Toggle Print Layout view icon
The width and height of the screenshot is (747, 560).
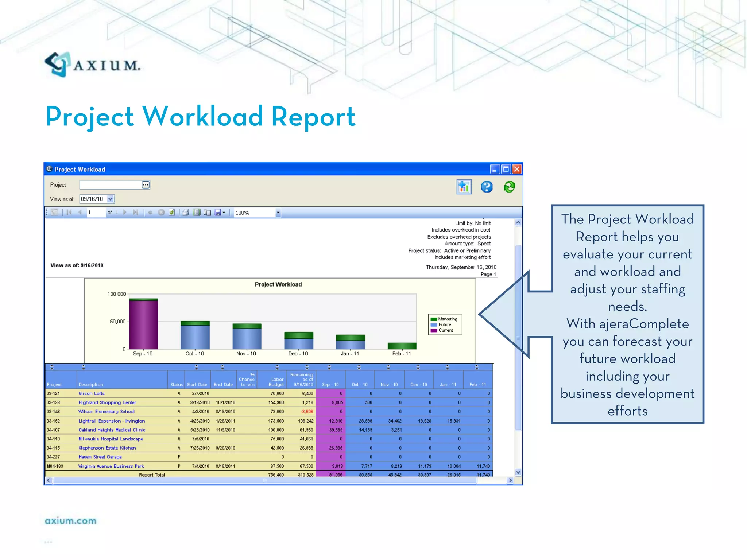click(x=197, y=213)
